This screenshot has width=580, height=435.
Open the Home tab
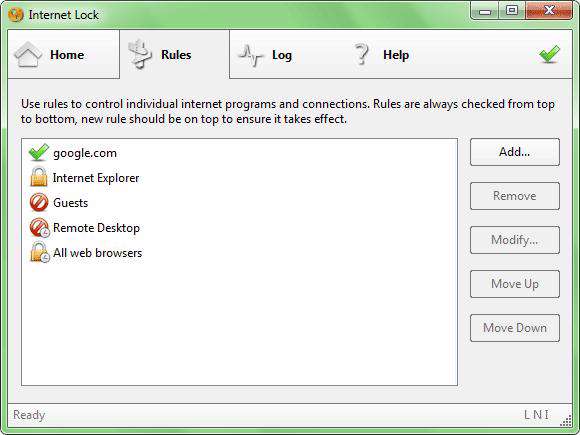pos(64,55)
